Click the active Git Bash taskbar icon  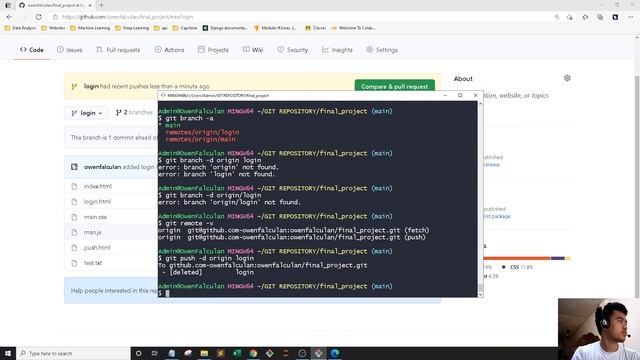(x=318, y=353)
